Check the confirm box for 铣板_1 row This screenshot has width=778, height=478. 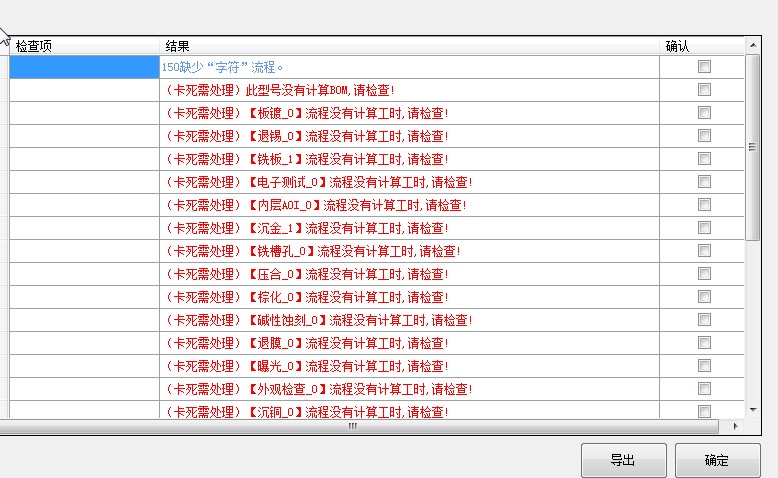(x=704, y=158)
